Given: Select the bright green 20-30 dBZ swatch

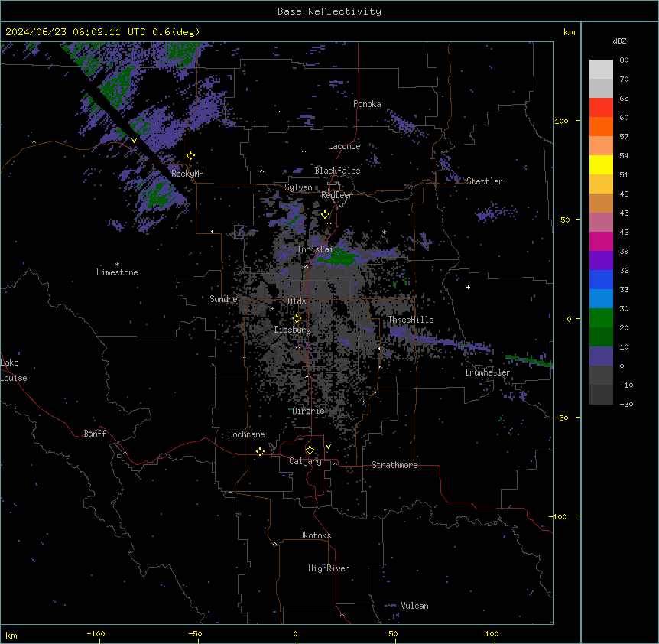Looking at the screenshot, I should point(601,318).
